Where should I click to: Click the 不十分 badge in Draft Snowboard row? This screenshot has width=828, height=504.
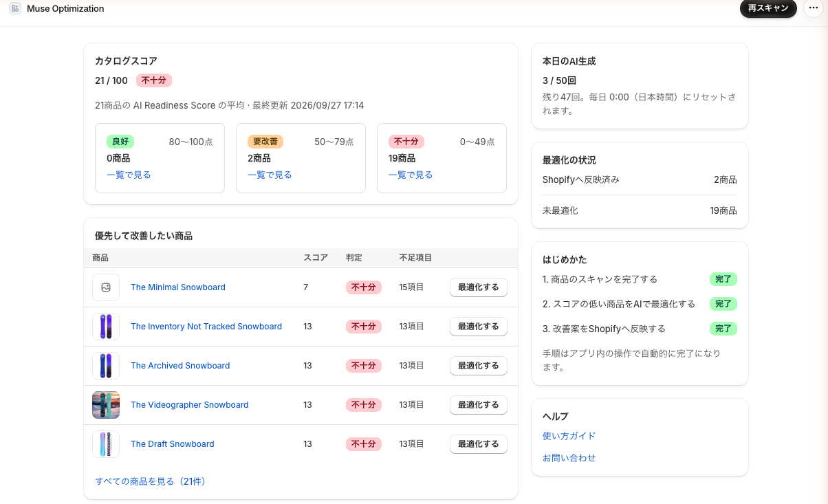click(x=364, y=444)
